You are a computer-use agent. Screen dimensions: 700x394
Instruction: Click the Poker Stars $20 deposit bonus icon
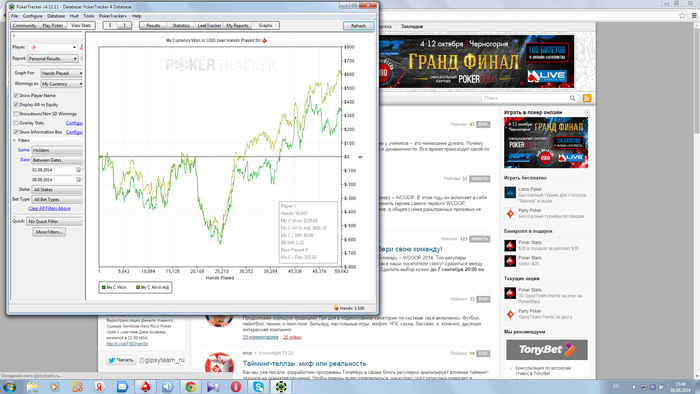point(510,245)
